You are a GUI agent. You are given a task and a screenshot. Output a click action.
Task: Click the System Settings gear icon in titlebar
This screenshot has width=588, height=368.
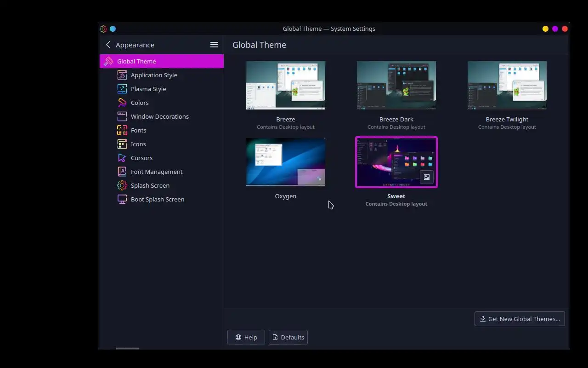tap(103, 29)
